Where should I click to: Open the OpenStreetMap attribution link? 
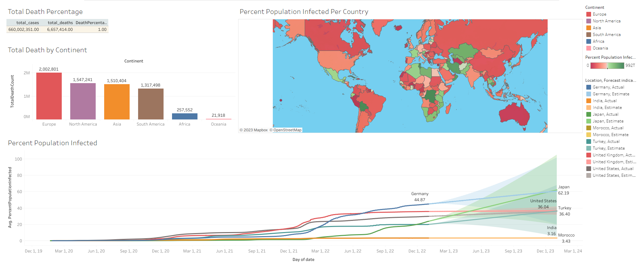[x=287, y=130]
